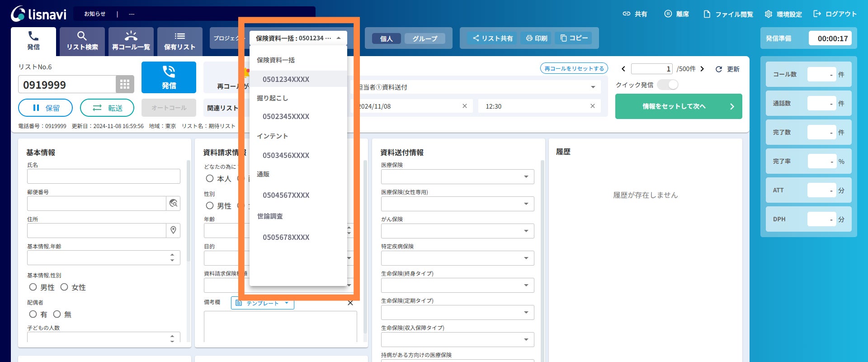Viewport: 868px width, 362px height.
Task: Open the 特定疾病保険 dropdown
Action: click(458, 258)
